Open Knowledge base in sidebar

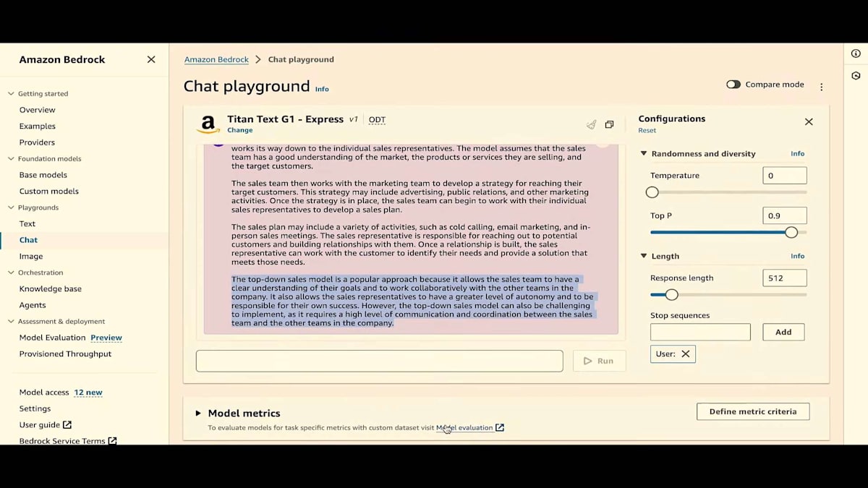pyautogui.click(x=51, y=288)
